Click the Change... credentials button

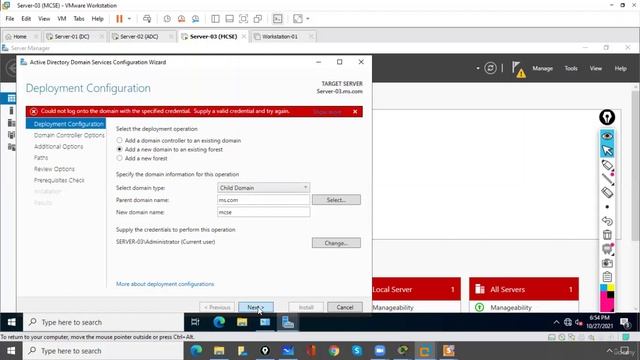tap(336, 243)
